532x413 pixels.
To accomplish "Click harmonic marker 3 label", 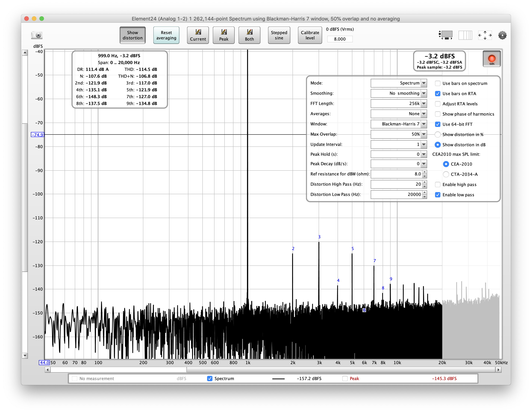I will pos(319,237).
